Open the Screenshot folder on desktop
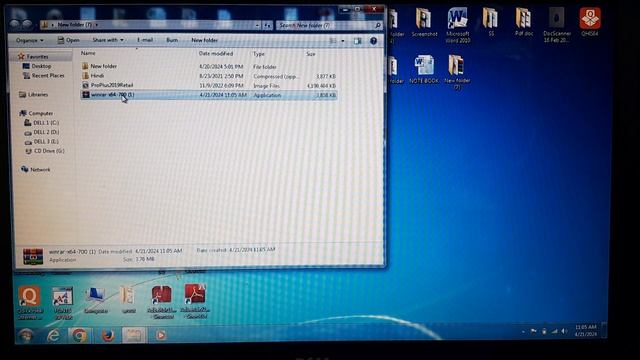This screenshot has width=640, height=360. 424,23
